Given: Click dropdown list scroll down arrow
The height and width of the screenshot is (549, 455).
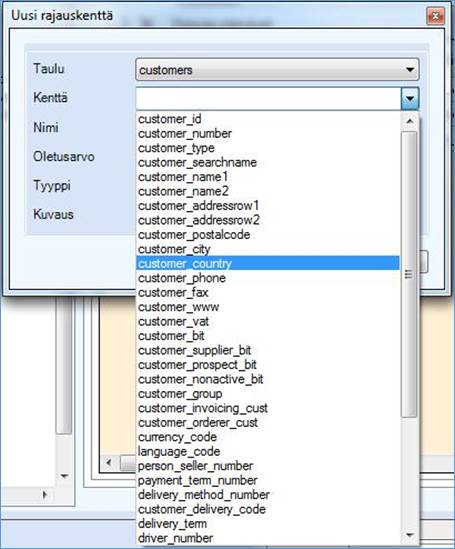Looking at the screenshot, I should click(x=409, y=535).
